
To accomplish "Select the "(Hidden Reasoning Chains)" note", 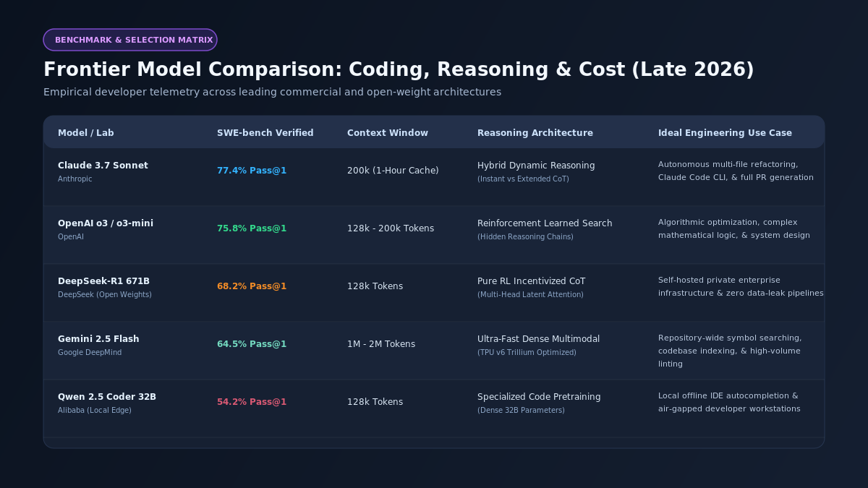I will (525, 236).
